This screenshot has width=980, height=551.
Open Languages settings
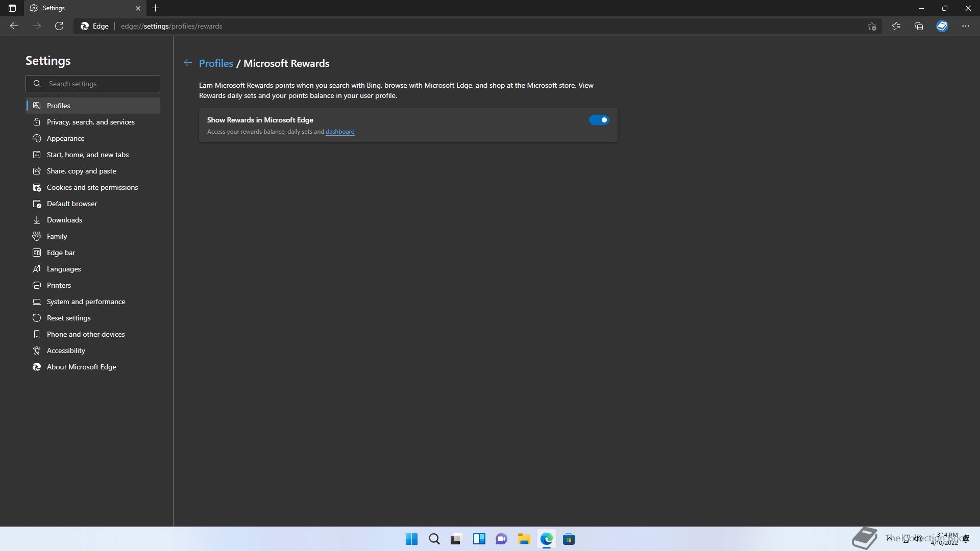pos(93,269)
